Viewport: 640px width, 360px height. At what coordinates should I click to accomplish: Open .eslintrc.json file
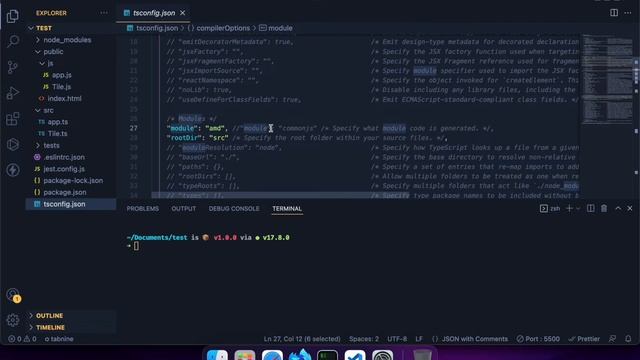click(x=64, y=157)
